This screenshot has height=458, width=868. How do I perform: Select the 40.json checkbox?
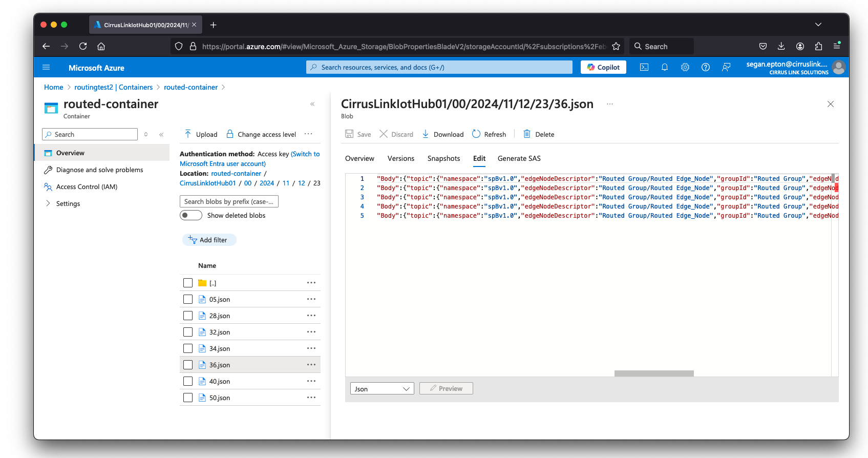(188, 382)
